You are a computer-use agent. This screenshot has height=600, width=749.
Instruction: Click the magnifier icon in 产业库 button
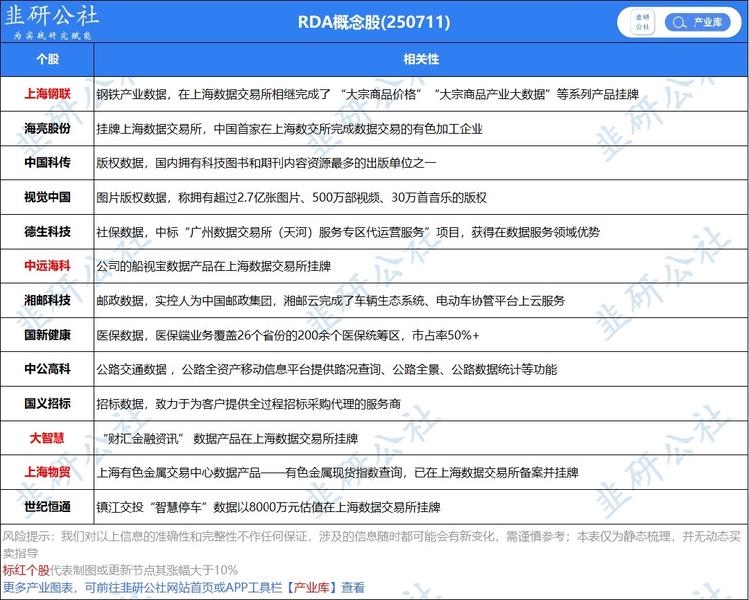(679, 22)
